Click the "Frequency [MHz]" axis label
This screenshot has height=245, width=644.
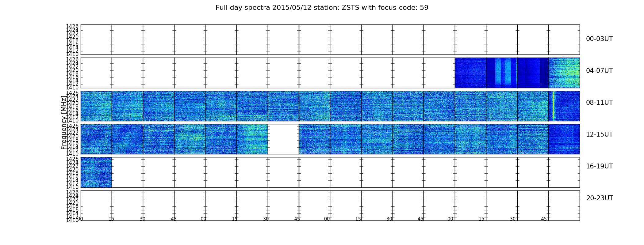pos(64,123)
